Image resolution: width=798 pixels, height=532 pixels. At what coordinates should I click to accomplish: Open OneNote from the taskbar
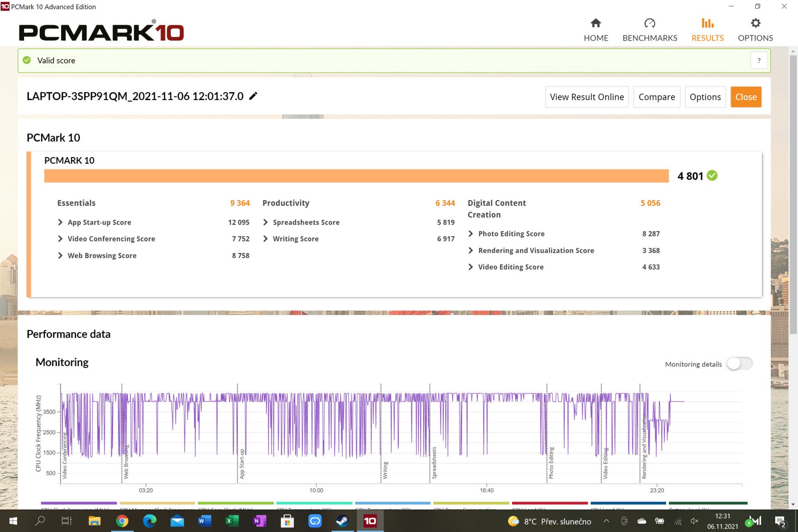click(x=259, y=521)
